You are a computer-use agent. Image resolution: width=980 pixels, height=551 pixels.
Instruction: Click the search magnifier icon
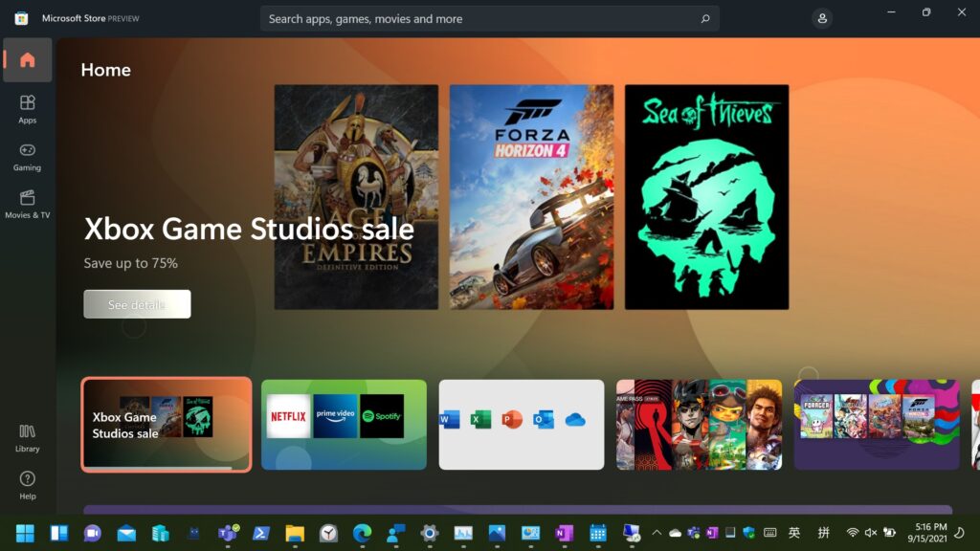[705, 18]
